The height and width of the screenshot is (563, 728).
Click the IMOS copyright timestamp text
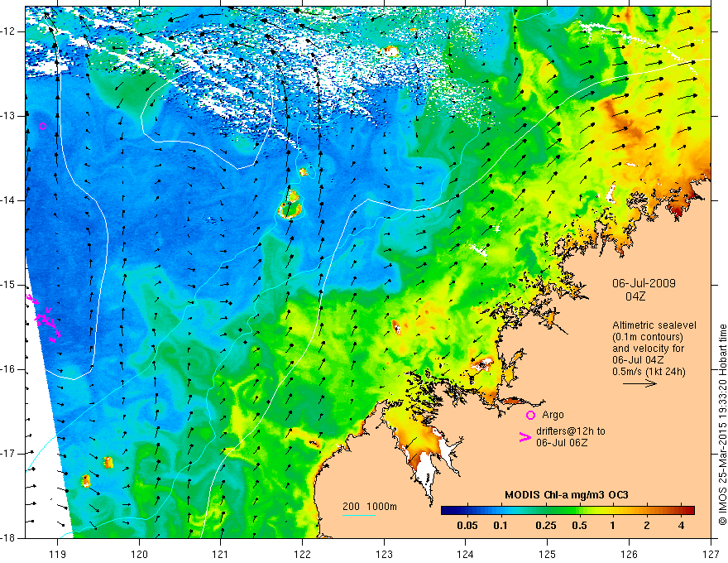tap(722, 425)
